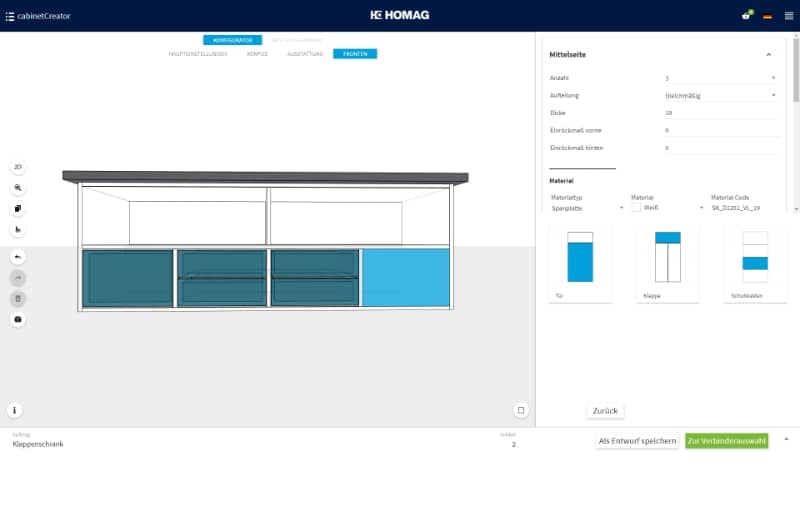Redo the undone action

18,278
